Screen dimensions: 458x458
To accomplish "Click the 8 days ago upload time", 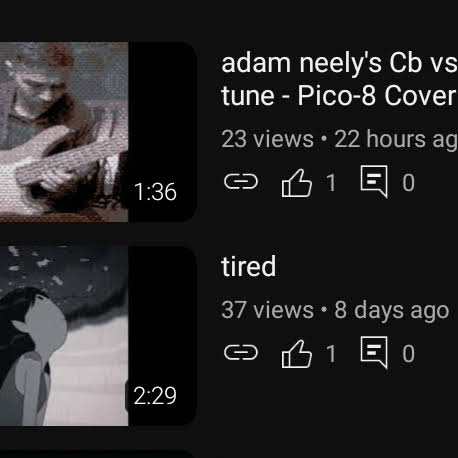I will (x=392, y=311).
